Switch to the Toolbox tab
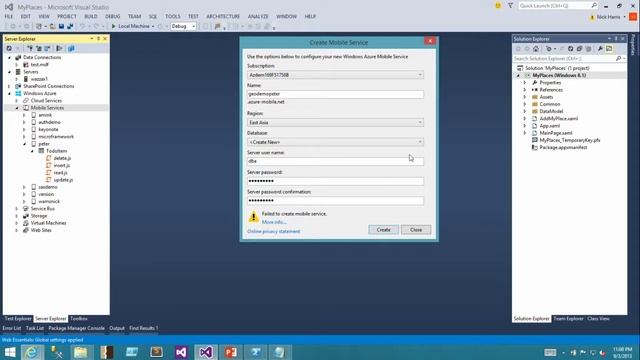The height and width of the screenshot is (360, 640). click(79, 318)
